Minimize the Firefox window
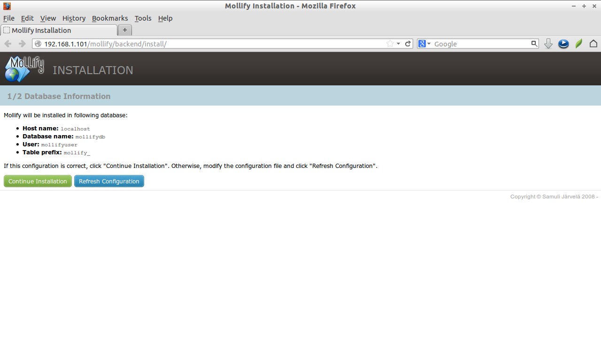Viewport: 601px width, 364px height. point(574,6)
